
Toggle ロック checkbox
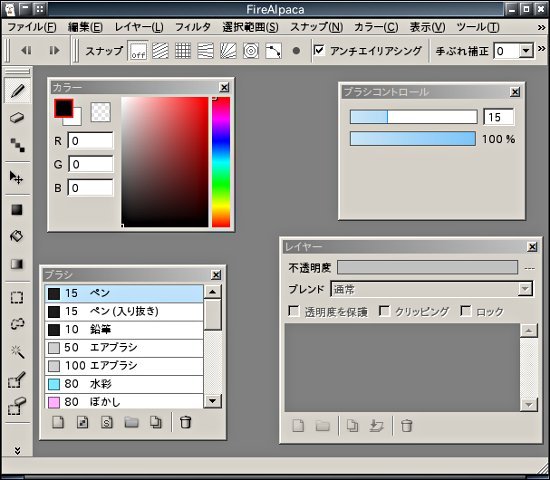click(x=466, y=311)
